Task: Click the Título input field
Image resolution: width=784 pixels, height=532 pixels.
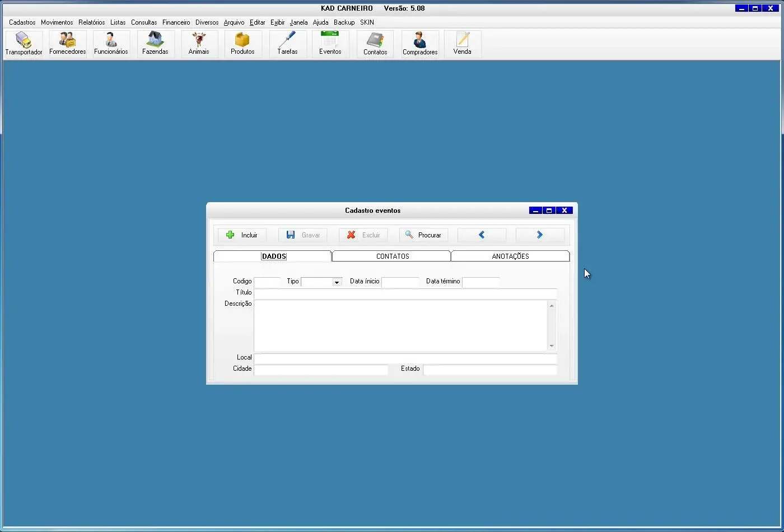Action: [x=405, y=293]
